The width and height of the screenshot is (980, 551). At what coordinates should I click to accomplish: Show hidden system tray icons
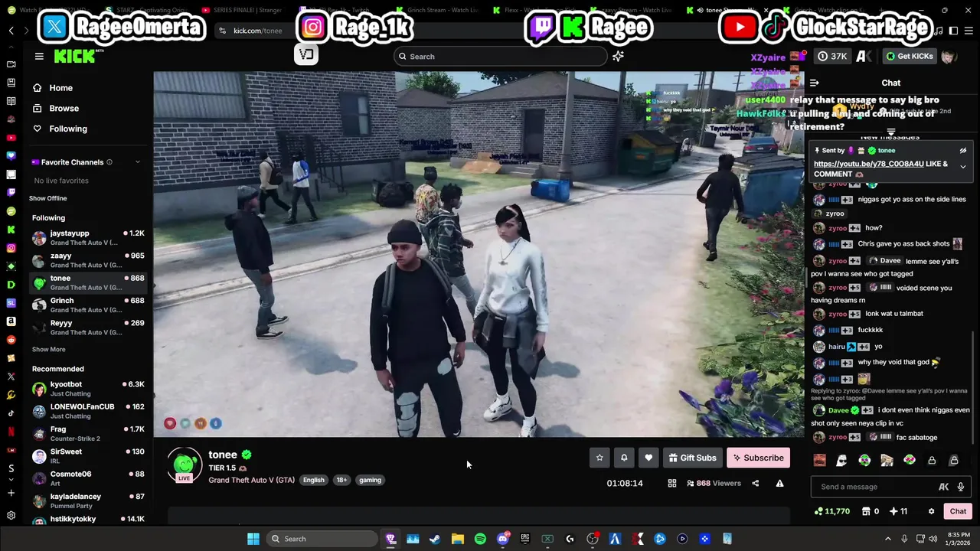(x=888, y=539)
